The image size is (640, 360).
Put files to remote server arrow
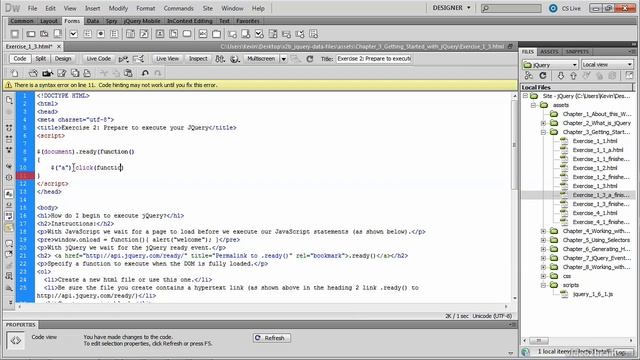[573, 76]
